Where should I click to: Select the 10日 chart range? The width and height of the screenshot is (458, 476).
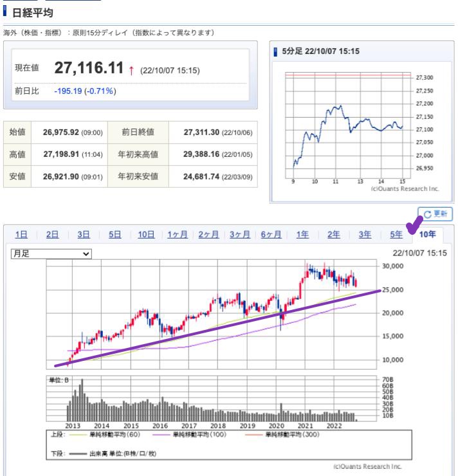(x=146, y=235)
